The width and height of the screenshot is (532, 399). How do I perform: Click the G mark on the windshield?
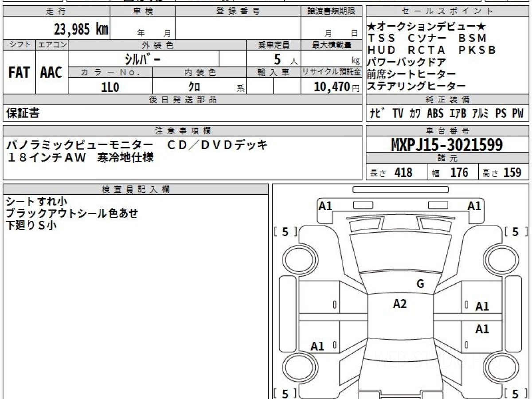(x=420, y=284)
